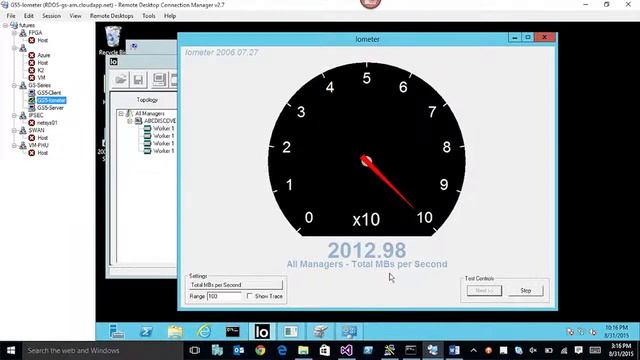The width and height of the screenshot is (640, 360).
Task: Click the Windows Start button on host taskbar
Action: (11, 350)
